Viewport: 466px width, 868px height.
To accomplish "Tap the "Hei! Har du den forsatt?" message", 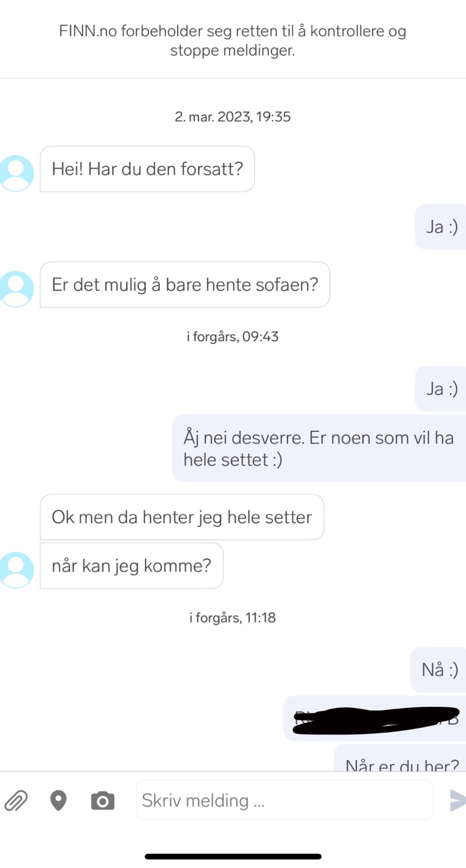I will click(147, 169).
